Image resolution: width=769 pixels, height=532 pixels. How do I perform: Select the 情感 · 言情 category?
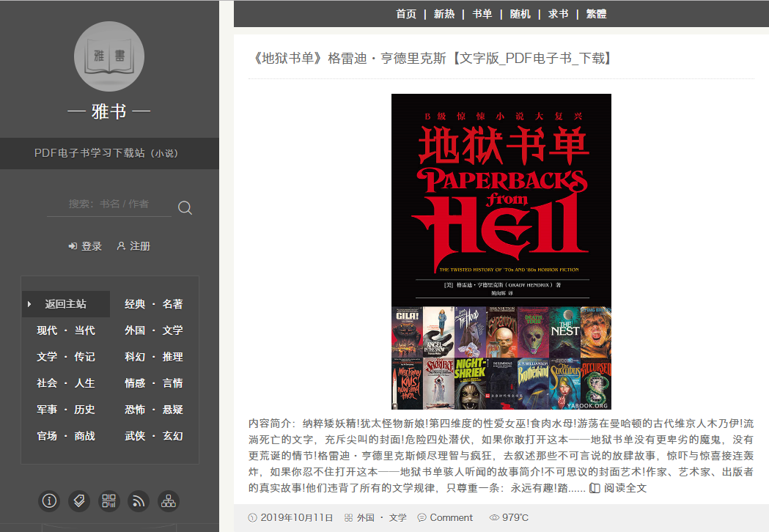coord(153,383)
